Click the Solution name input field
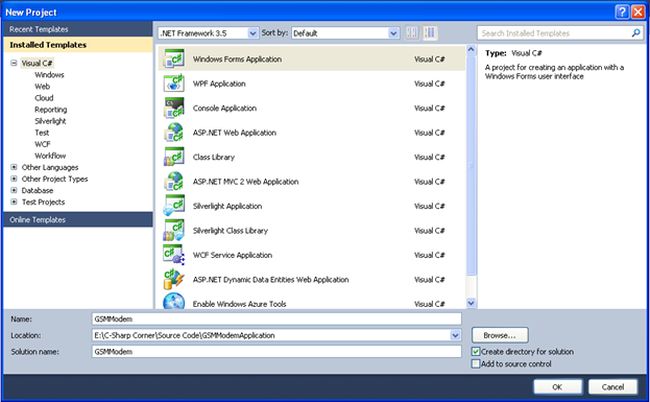This screenshot has width=650, height=402. (276, 351)
